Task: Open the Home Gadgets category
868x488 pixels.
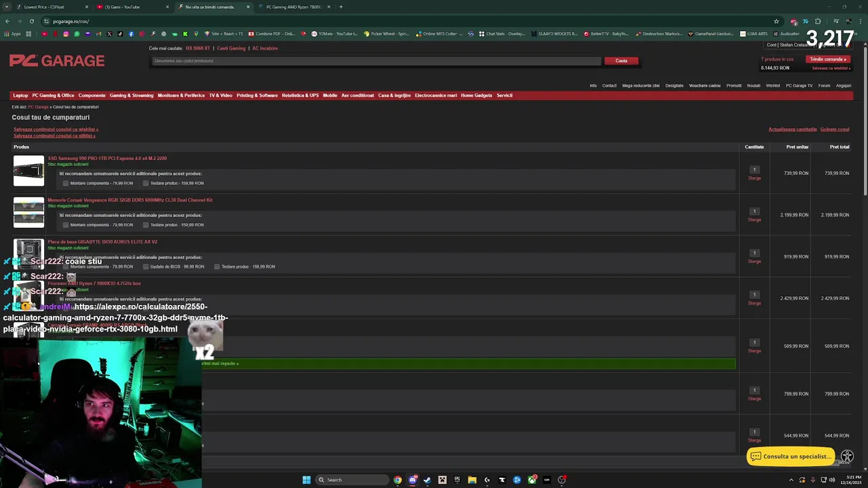Action: click(477, 96)
